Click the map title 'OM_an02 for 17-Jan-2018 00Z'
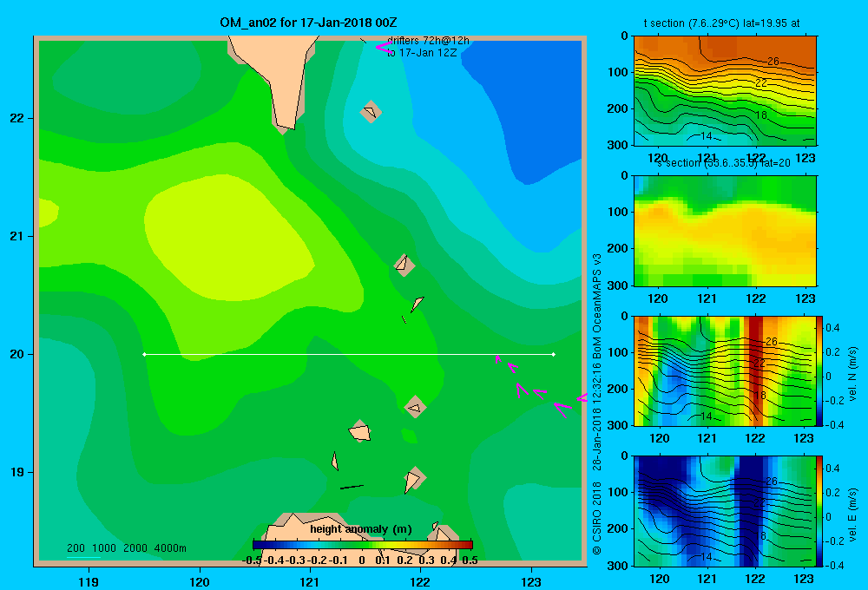868x590 pixels. pos(308,23)
